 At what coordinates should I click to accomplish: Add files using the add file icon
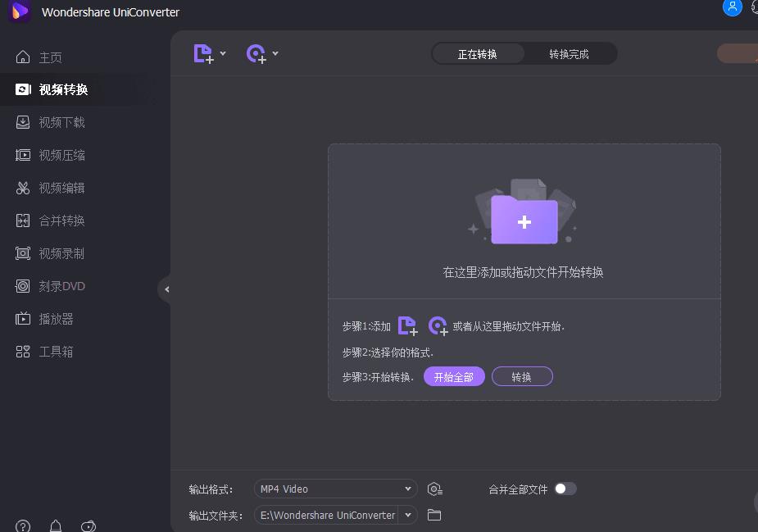pyautogui.click(x=202, y=52)
